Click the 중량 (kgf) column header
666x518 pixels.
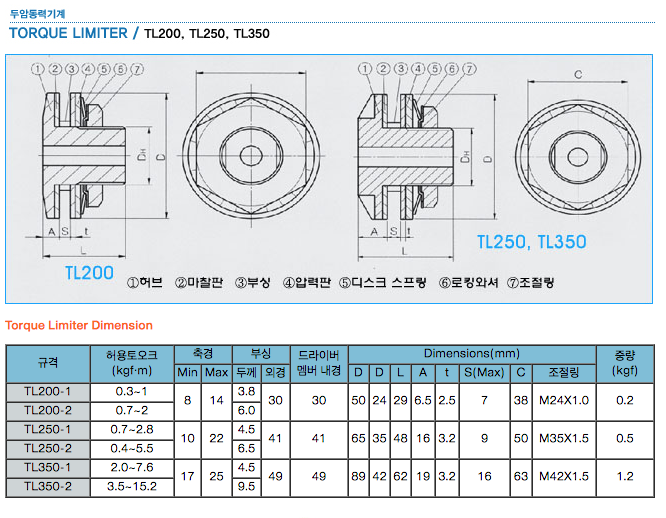(x=625, y=362)
